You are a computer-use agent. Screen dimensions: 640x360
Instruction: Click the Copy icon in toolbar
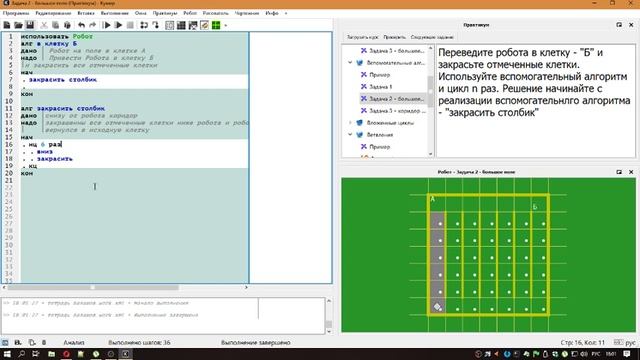[56, 25]
